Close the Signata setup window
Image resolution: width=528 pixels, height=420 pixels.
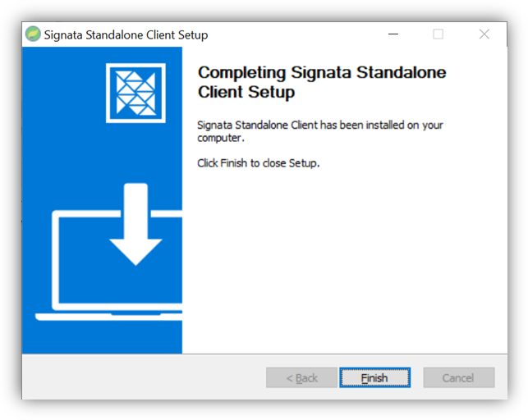tap(484, 34)
